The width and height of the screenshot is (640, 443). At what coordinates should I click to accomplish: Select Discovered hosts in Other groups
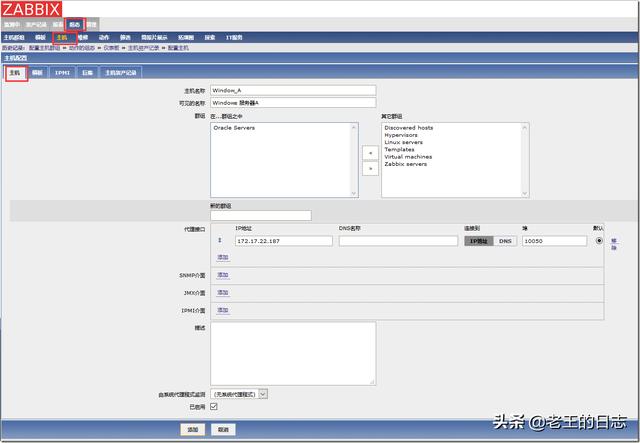coord(409,128)
